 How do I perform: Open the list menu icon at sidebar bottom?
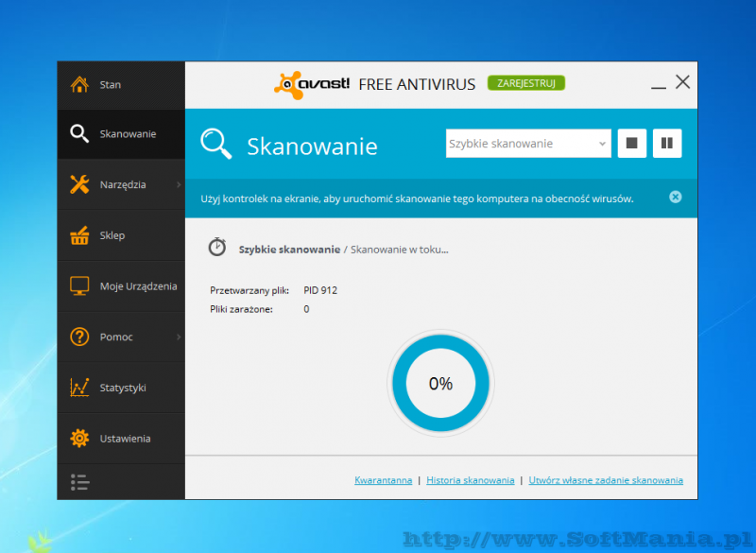tap(80, 482)
